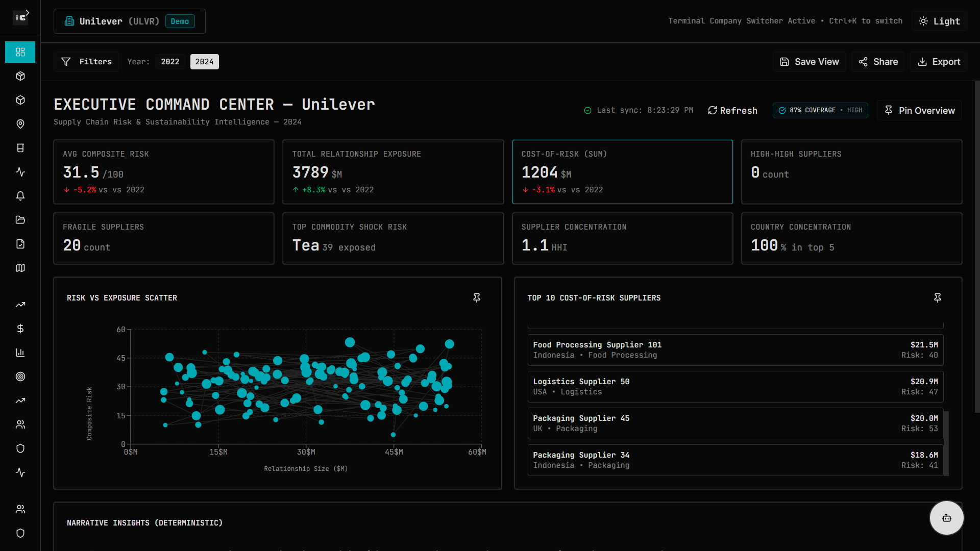The height and width of the screenshot is (551, 980).
Task: Click the users icon near sidebar bottom
Action: click(20, 509)
